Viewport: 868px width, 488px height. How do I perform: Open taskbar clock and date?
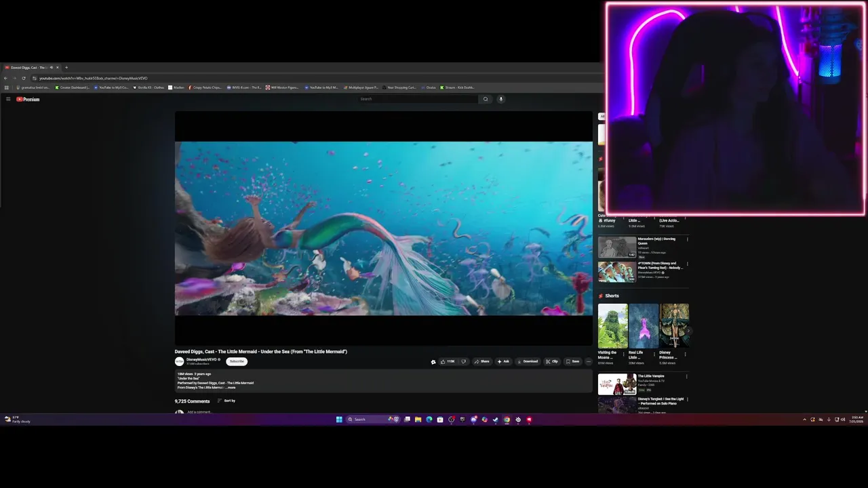tap(857, 420)
